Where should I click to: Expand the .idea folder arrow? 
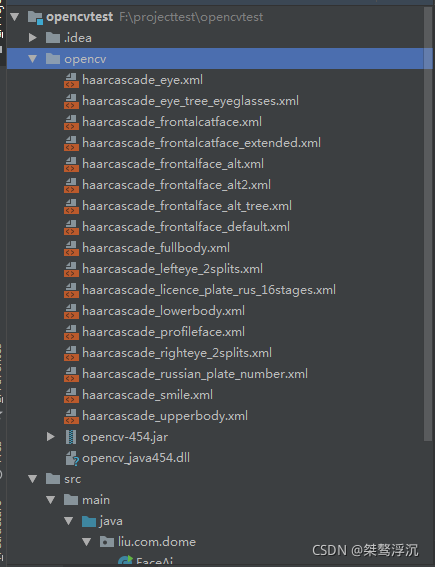point(33,38)
